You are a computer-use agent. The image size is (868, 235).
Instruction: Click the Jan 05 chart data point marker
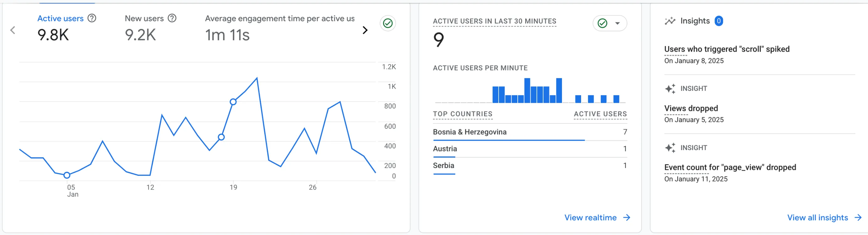point(67,175)
